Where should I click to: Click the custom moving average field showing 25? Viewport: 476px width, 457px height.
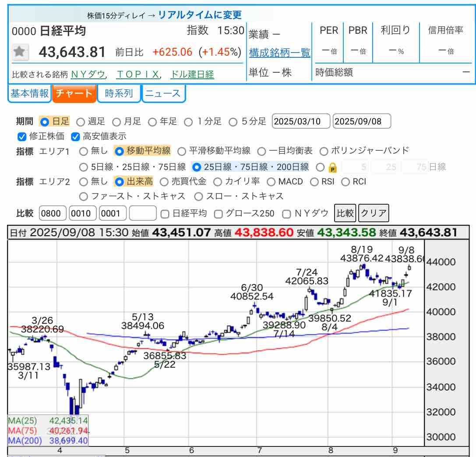(385, 167)
